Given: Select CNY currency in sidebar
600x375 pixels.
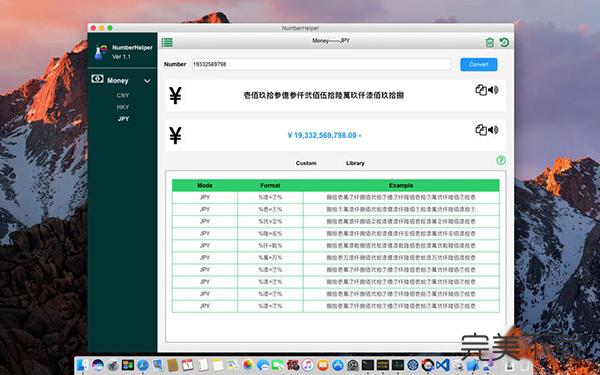Looking at the screenshot, I should [x=123, y=95].
